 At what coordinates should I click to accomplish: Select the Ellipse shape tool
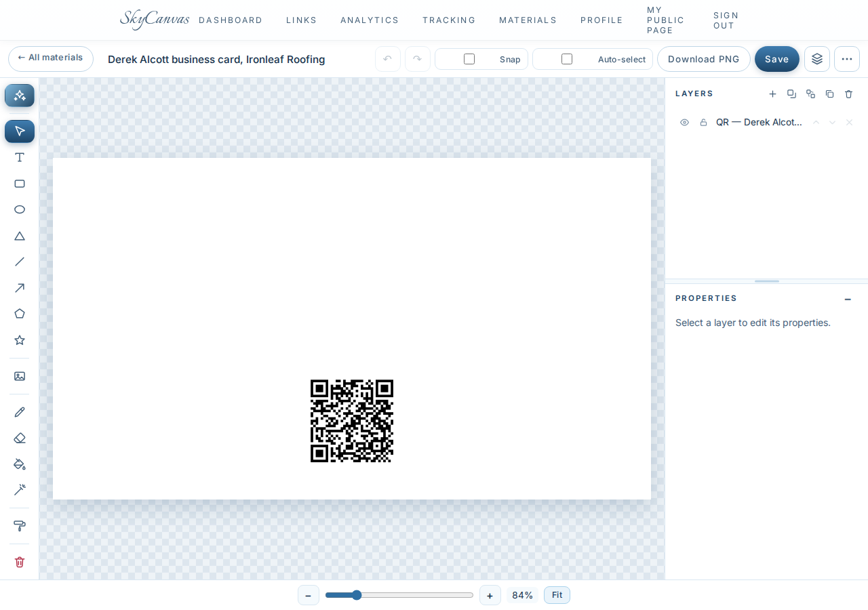coord(20,209)
